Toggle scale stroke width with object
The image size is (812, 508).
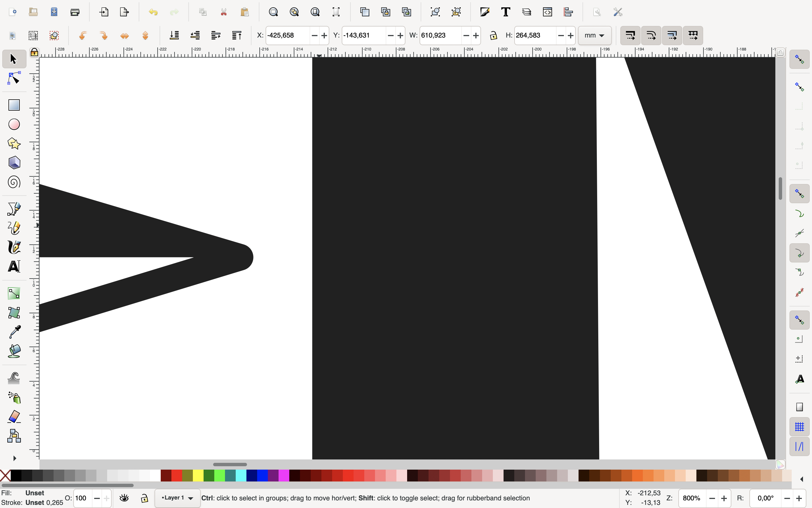630,35
